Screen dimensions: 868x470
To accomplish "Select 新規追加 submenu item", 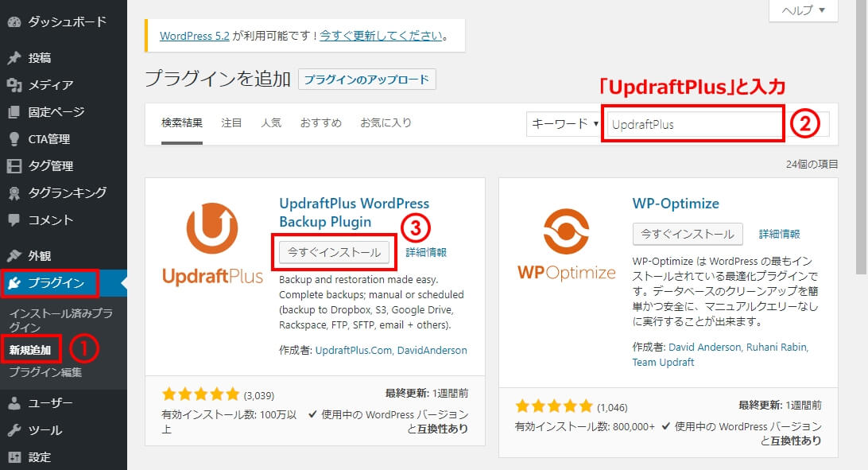I will [x=30, y=350].
